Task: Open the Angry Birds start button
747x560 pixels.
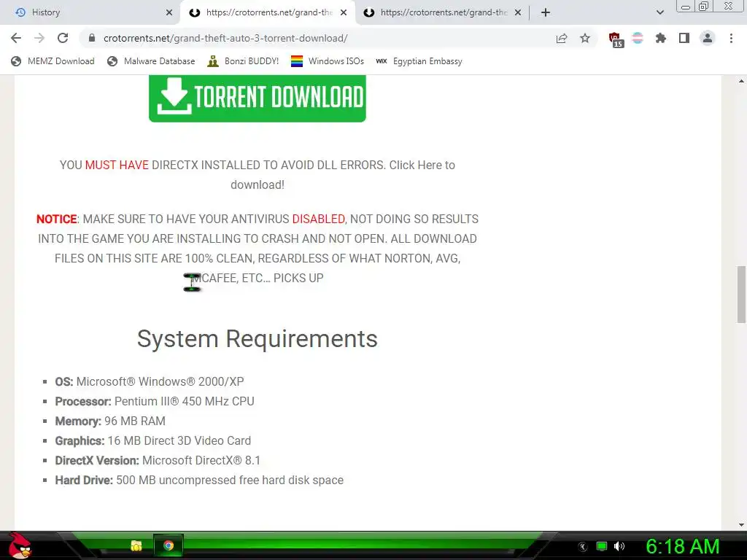Action: pos(20,545)
